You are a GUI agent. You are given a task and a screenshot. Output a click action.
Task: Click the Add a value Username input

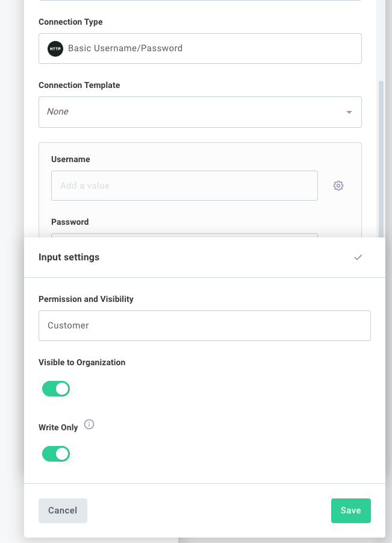[184, 186]
